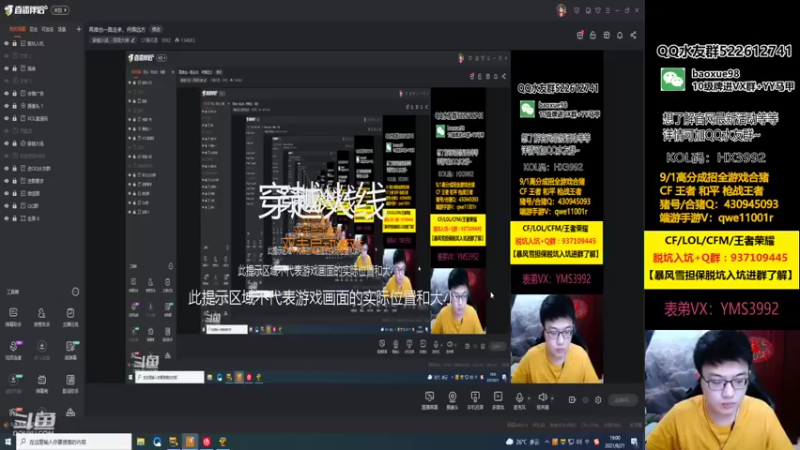Click the popularity count 134683

tap(185, 40)
